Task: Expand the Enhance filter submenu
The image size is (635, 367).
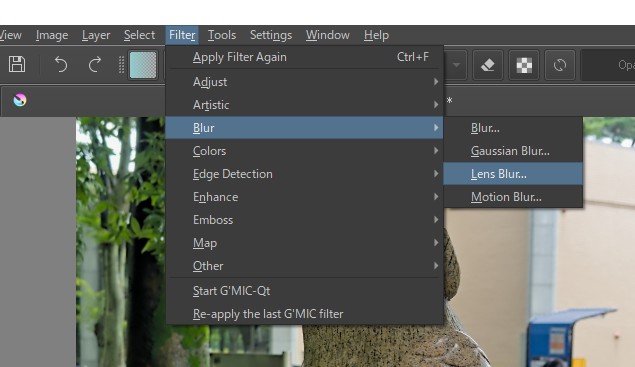Action: 305,197
